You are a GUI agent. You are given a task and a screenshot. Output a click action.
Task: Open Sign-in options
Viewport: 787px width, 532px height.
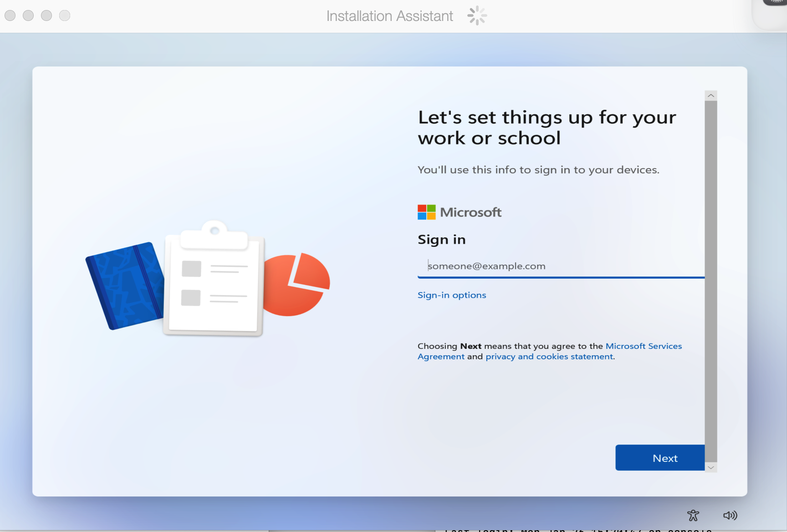pos(452,295)
